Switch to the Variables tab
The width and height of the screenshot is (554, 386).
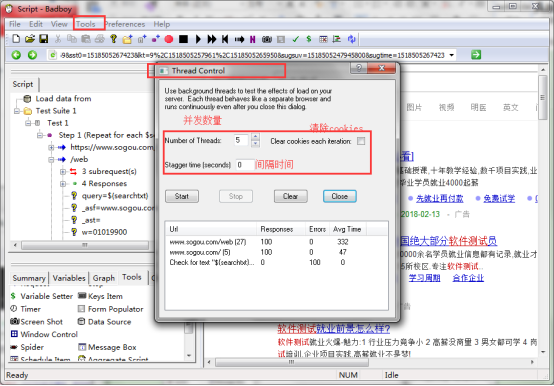[69, 278]
